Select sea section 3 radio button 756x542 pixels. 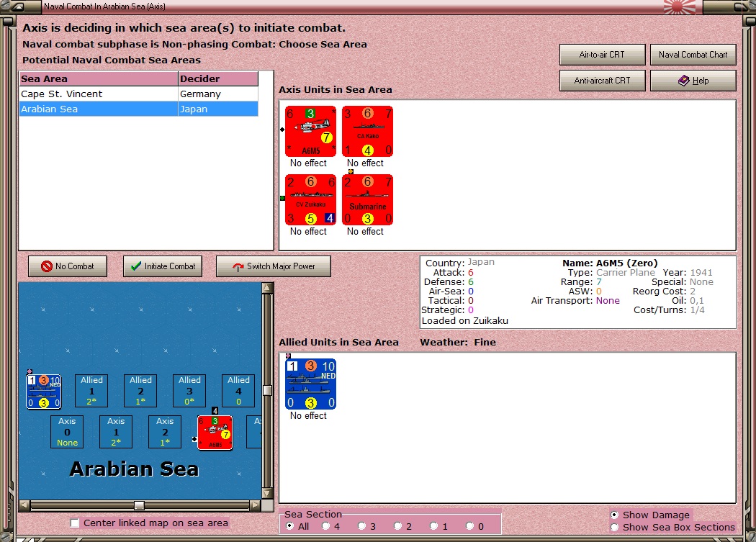(361, 526)
